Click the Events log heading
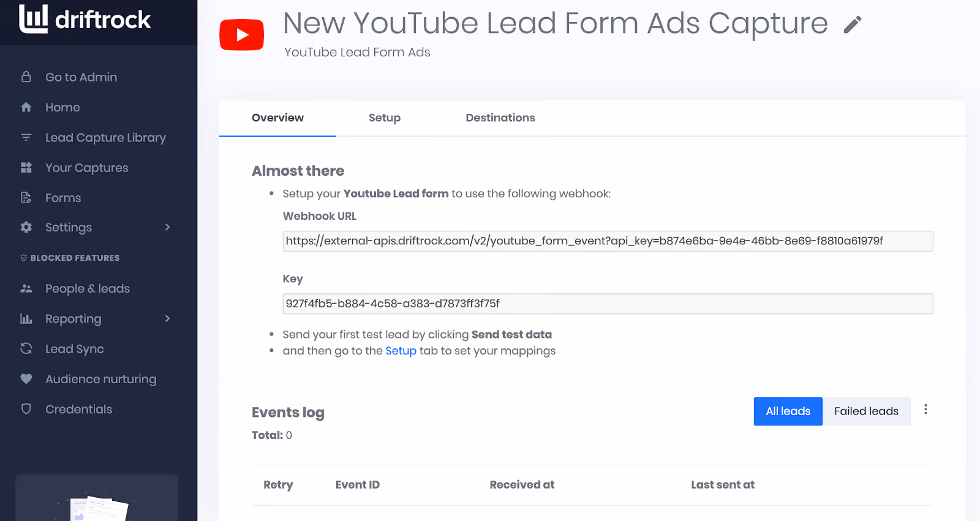The height and width of the screenshot is (521, 980). [288, 413]
